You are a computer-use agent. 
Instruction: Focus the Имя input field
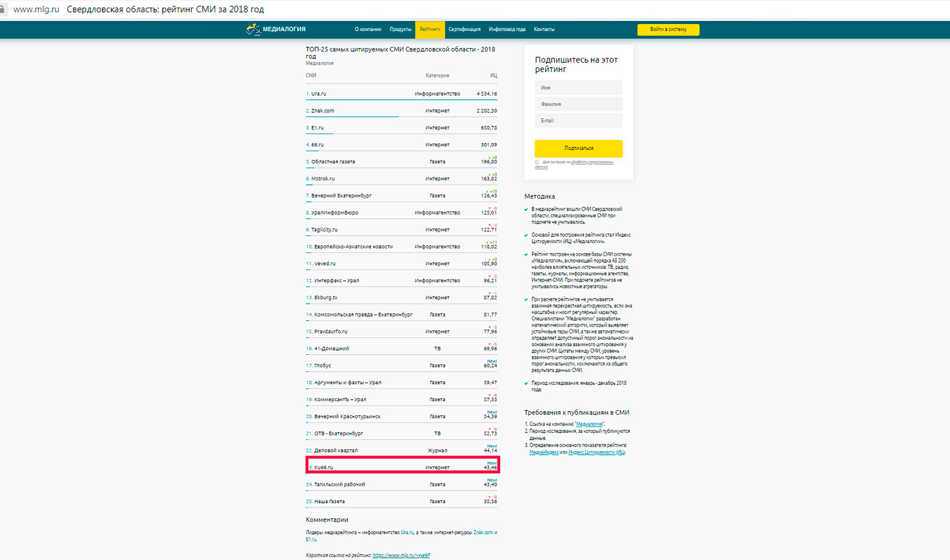point(578,88)
